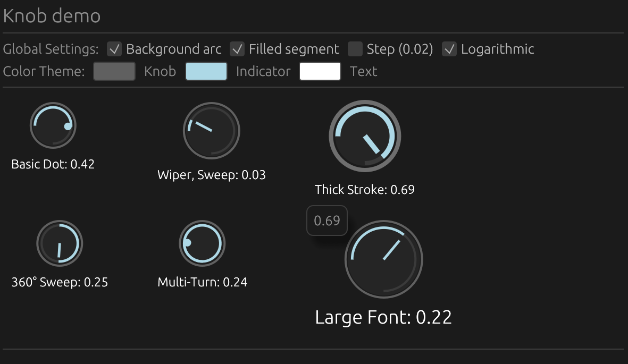Open the Knob color swatch
The image size is (628, 364).
tap(114, 71)
